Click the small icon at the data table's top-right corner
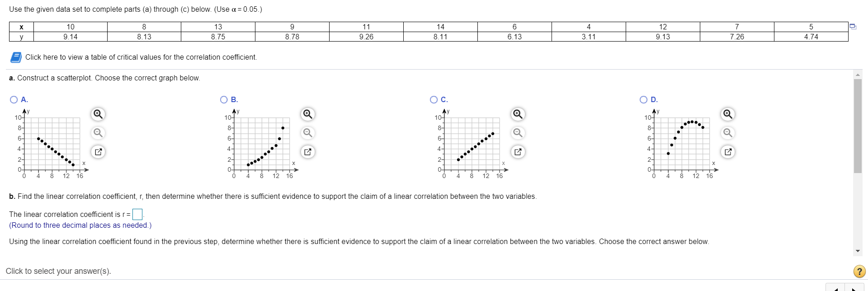868x291 pixels. point(854,26)
